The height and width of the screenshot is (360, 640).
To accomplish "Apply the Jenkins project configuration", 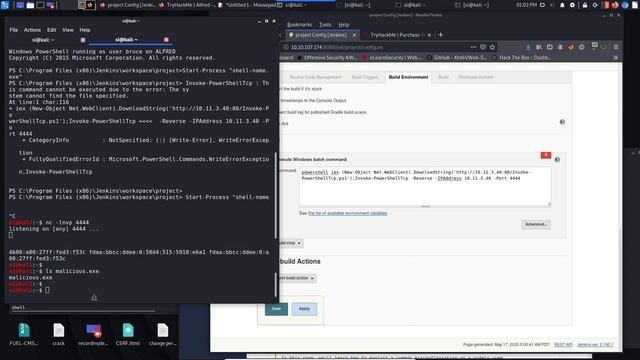I will [x=304, y=309].
